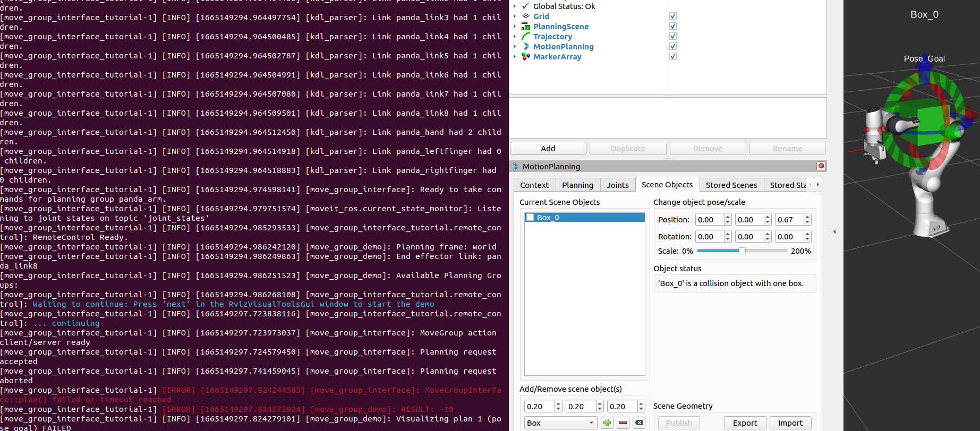Toggle the Trajectory display checkbox
The height and width of the screenshot is (431, 980).
[673, 37]
